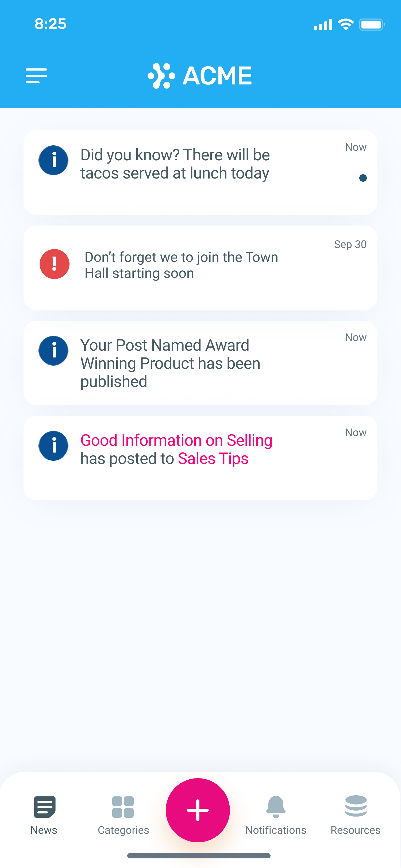Select the News tab
The image size is (401, 868).
pos(44,815)
